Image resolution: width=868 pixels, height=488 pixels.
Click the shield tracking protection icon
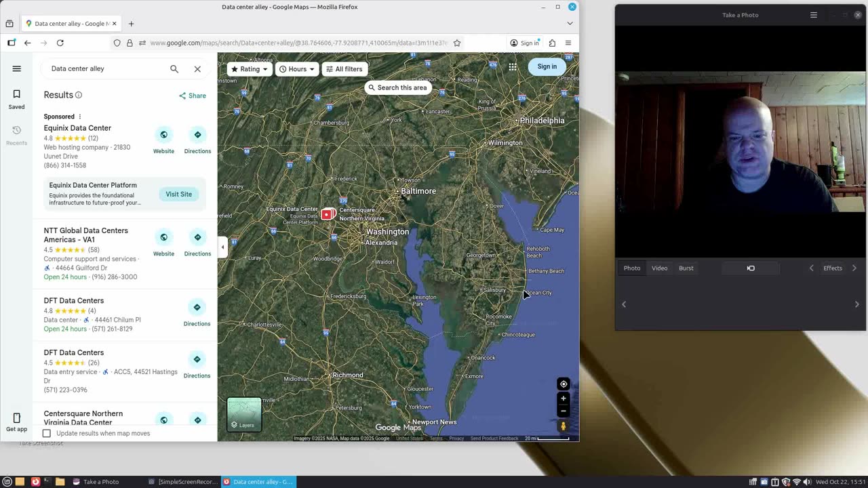[x=117, y=43]
